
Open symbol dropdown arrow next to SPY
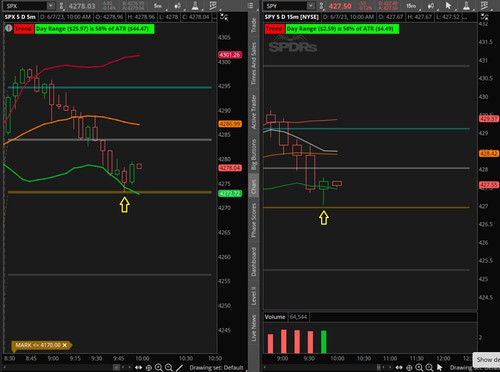tap(311, 6)
